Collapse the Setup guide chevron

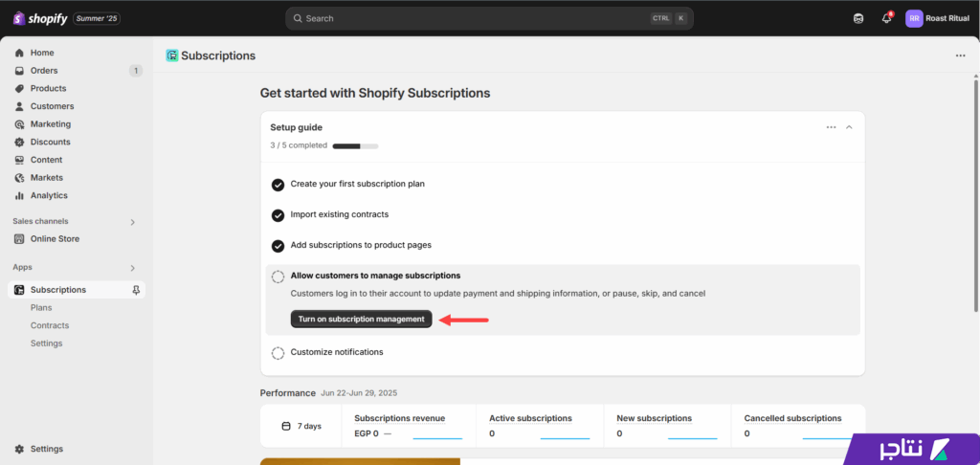tap(849, 127)
